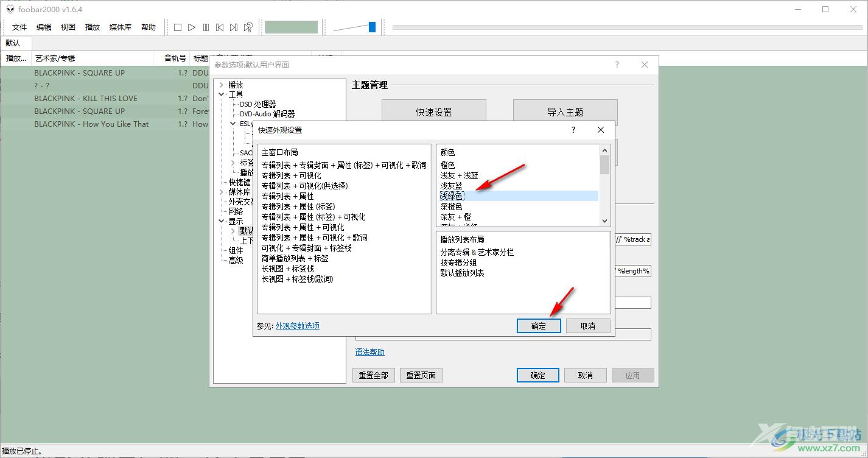Collapse the 显示 tree node
This screenshot has height=458, width=868.
(x=221, y=221)
